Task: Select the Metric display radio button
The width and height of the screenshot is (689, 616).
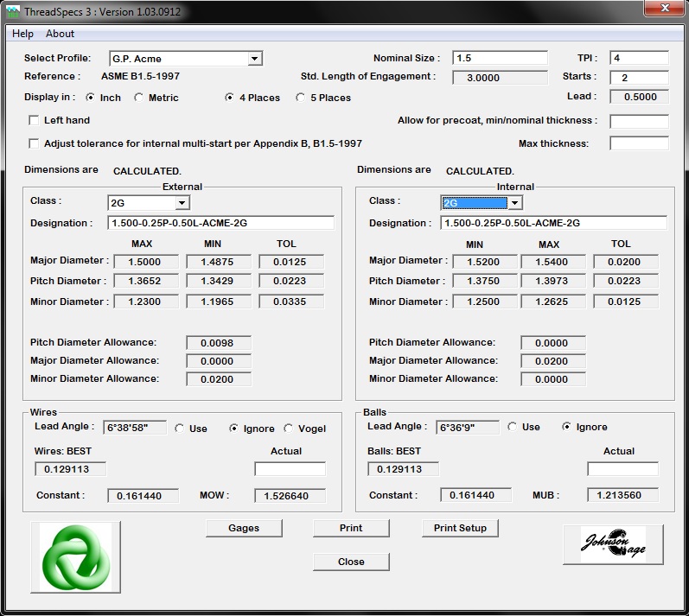Action: tap(139, 98)
